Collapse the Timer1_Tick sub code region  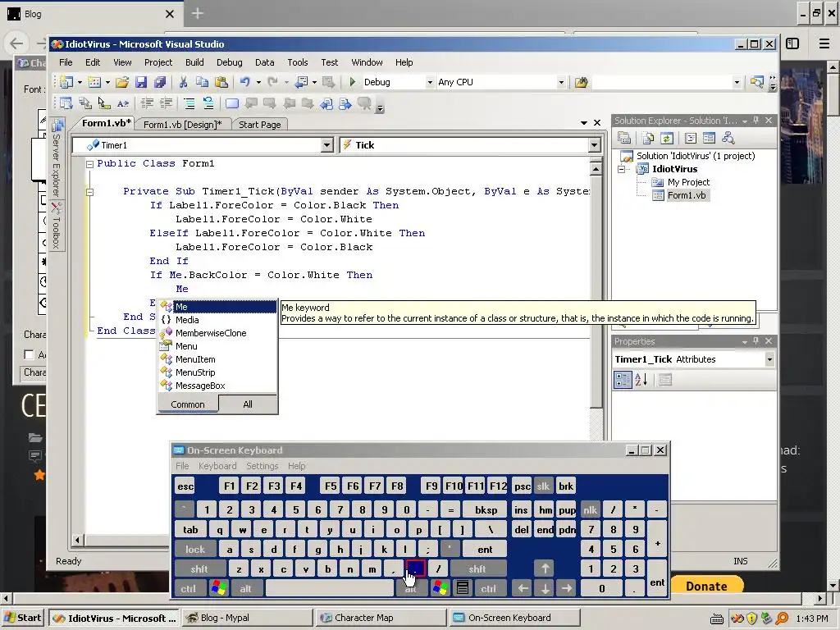(x=90, y=192)
